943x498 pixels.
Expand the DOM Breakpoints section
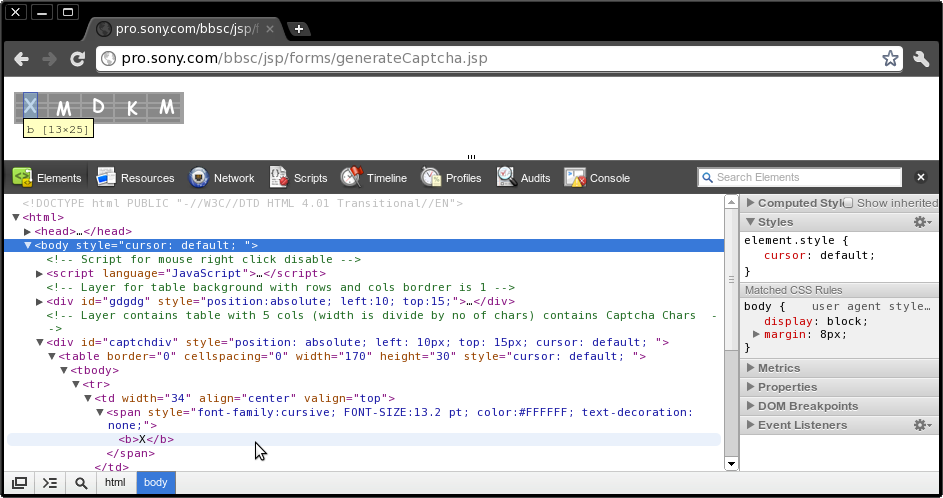[x=751, y=406]
